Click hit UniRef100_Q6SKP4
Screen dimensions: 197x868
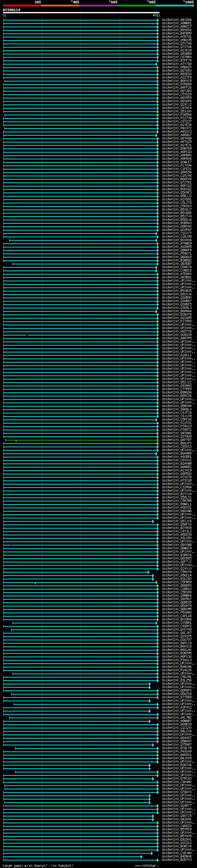tap(176, 101)
